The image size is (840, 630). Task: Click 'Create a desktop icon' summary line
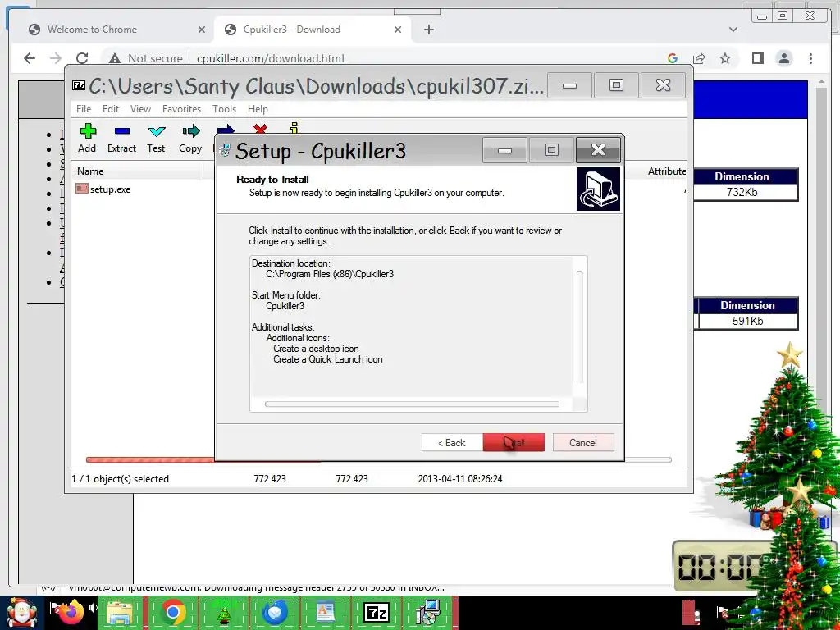[x=316, y=349]
